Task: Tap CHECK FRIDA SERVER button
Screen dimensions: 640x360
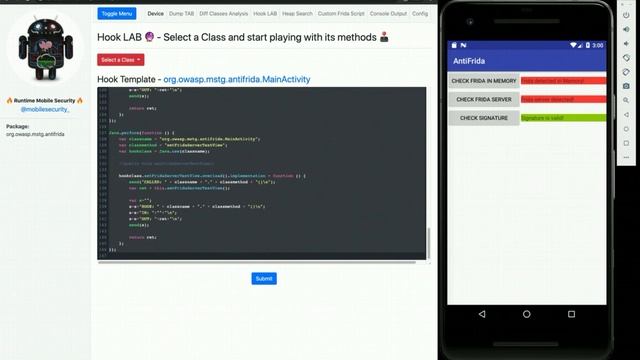Action: point(484,99)
